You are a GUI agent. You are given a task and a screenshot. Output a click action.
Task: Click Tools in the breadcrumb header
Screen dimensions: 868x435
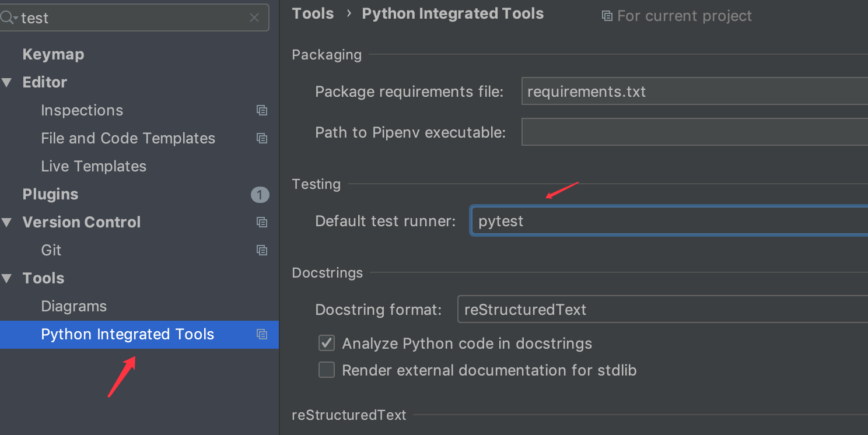pos(313,14)
